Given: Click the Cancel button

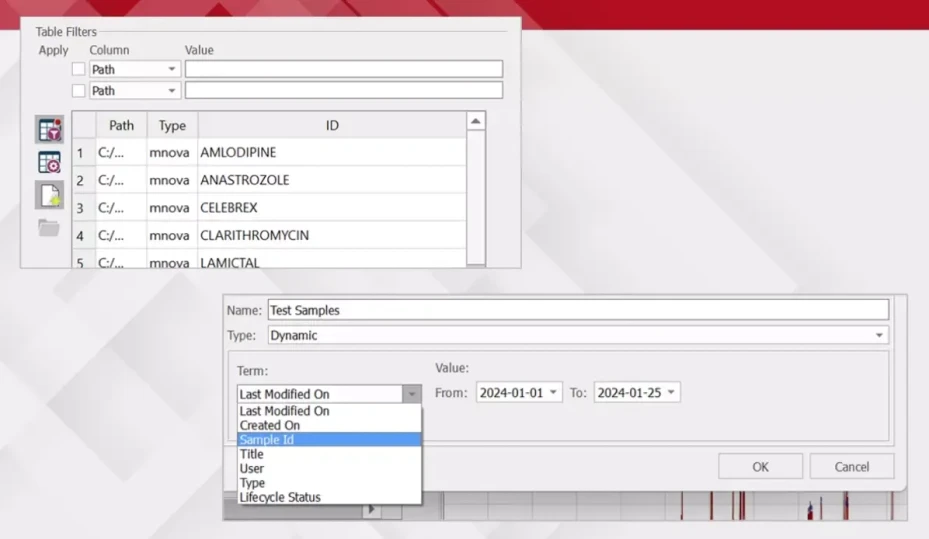Looking at the screenshot, I should coord(852,467).
